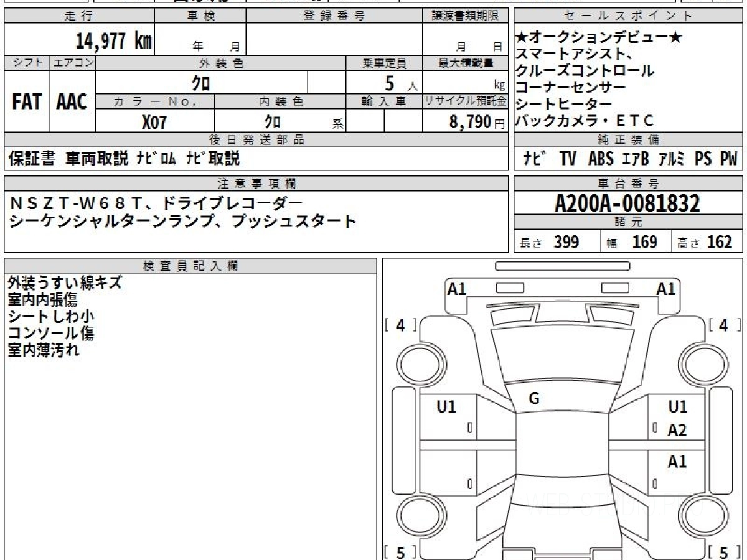Click the G mark on the windshield
Screen dimensions: 747x560
point(534,399)
